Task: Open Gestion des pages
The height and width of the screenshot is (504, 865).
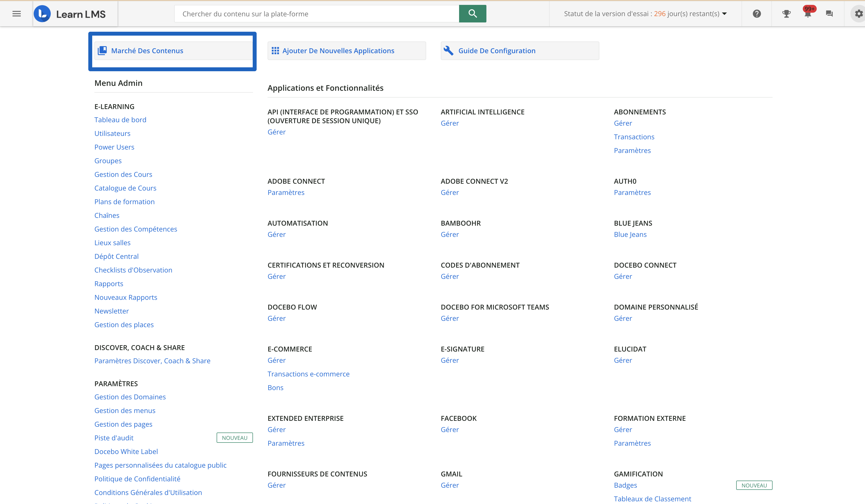Action: pyautogui.click(x=123, y=424)
